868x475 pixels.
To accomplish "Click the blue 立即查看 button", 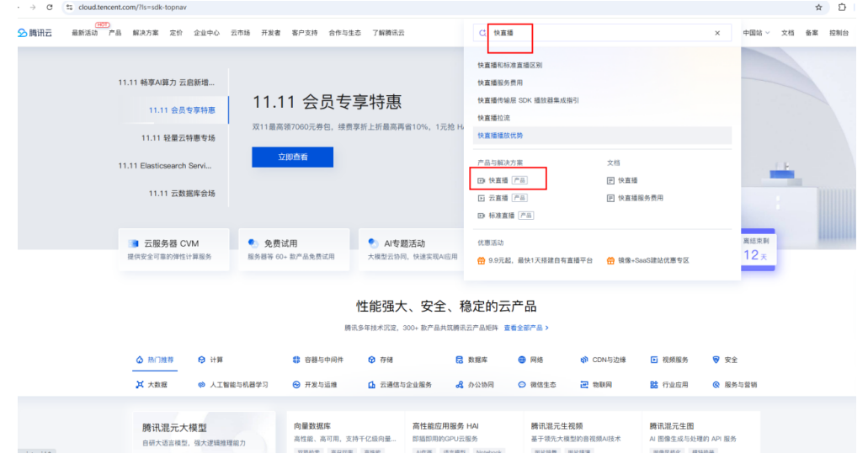I will [x=292, y=157].
